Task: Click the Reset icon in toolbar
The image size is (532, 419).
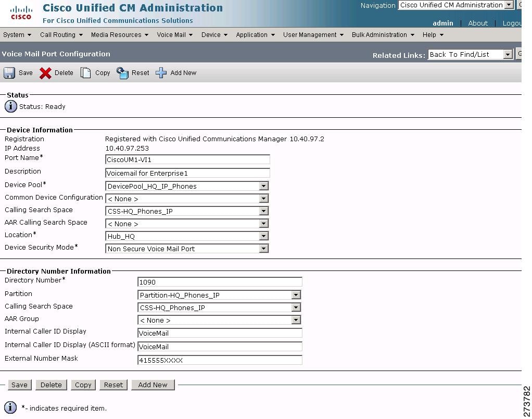Action: (x=122, y=72)
